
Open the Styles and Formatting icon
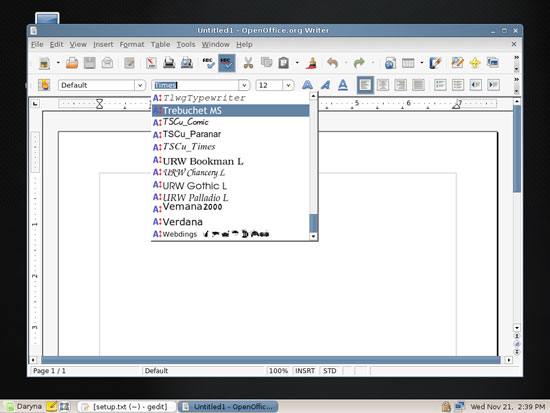[x=44, y=85]
